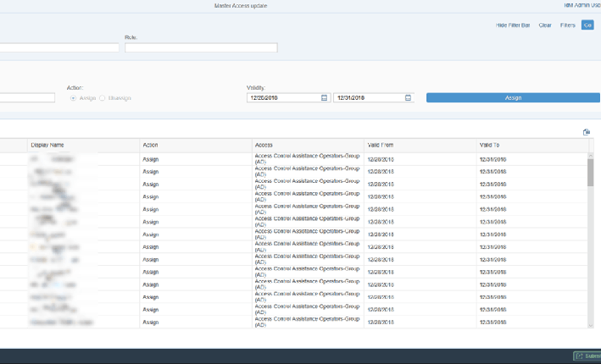
Task: Open calendar picker for validity end date
Action: point(408,97)
